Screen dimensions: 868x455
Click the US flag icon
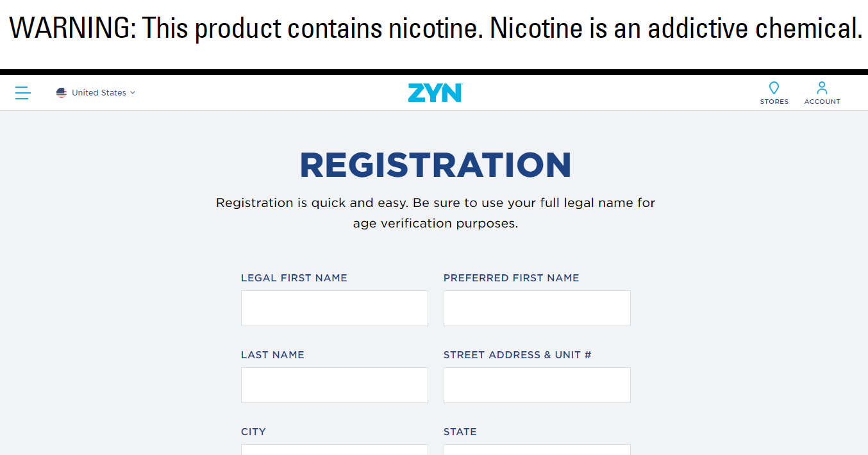coord(62,93)
